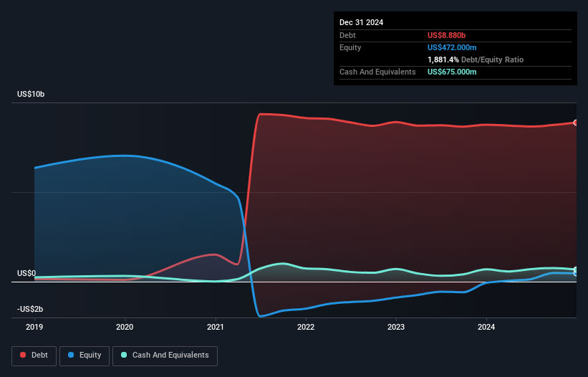Screen dimensions: 588x377
Task: Click the US$675.000m cash value
Action: (452, 72)
